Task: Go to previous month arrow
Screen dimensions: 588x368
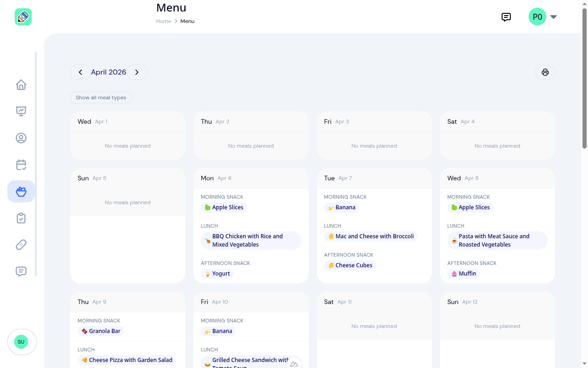Action: [80, 72]
